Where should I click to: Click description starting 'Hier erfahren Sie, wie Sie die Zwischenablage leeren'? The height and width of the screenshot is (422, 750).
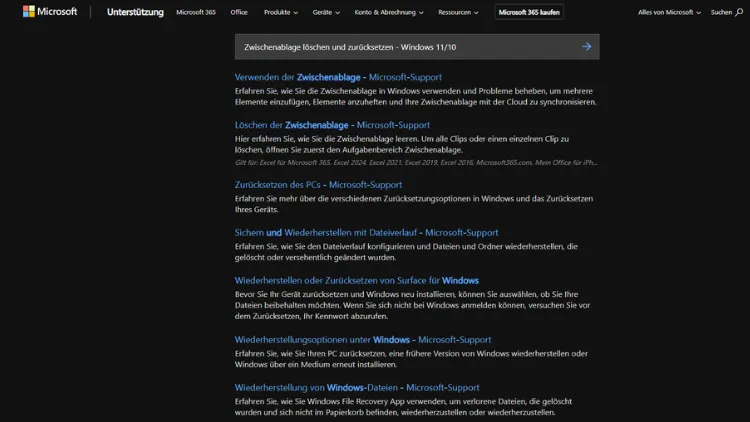click(402, 144)
